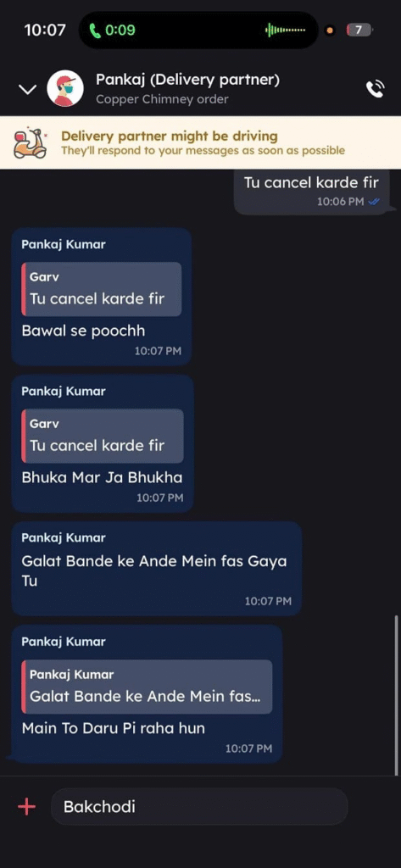Open the Delivery partner might be driving banner
Screen dimensions: 401x868
[x=200, y=142]
